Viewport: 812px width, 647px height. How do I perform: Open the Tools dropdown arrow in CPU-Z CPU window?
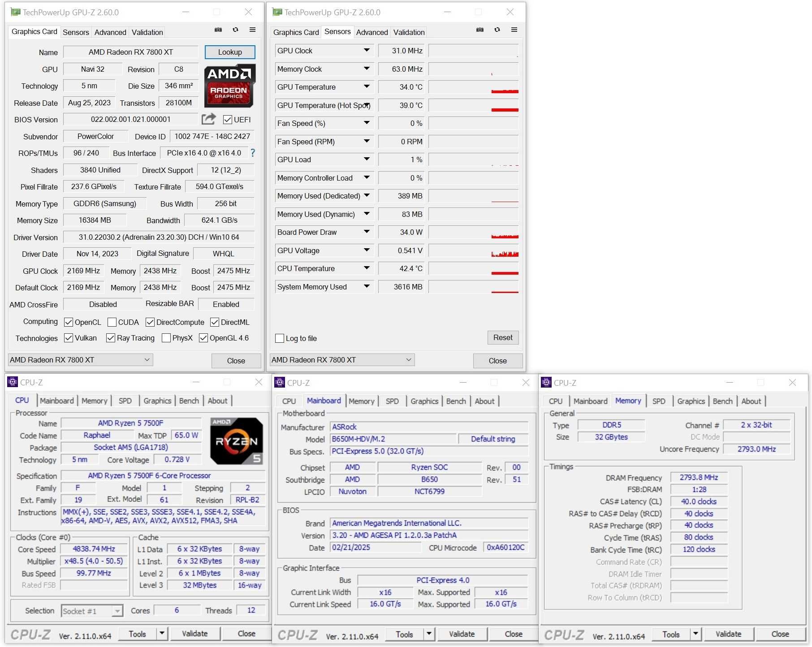162,634
